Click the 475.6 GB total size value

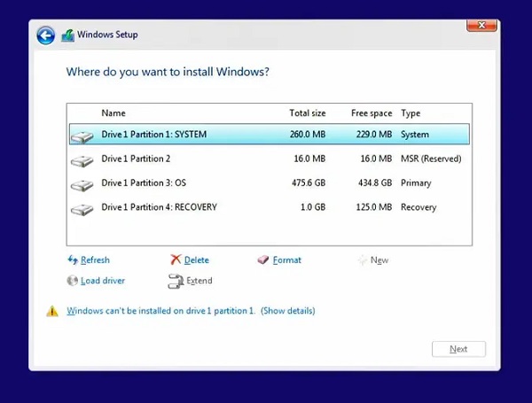pos(309,183)
